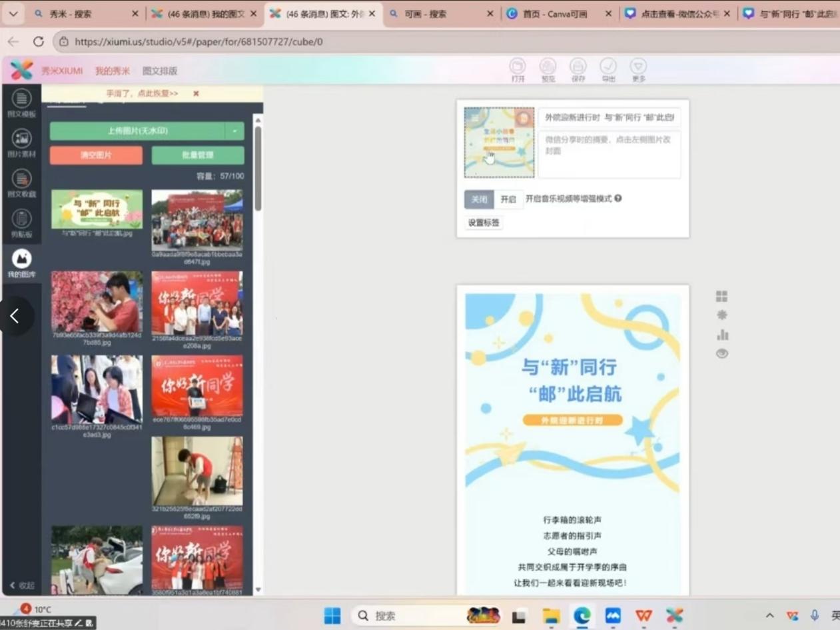
Task: Click the 预览 preview toolbar icon
Action: point(548,69)
